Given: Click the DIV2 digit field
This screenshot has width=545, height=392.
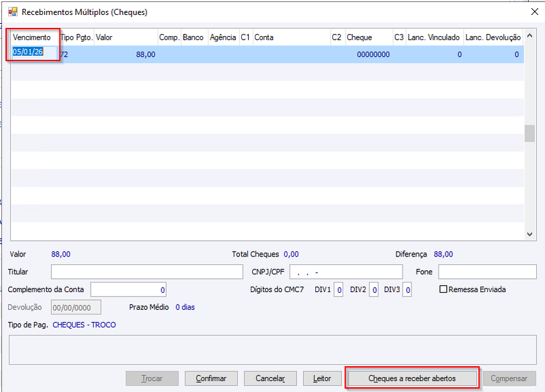Looking at the screenshot, I should point(373,289).
